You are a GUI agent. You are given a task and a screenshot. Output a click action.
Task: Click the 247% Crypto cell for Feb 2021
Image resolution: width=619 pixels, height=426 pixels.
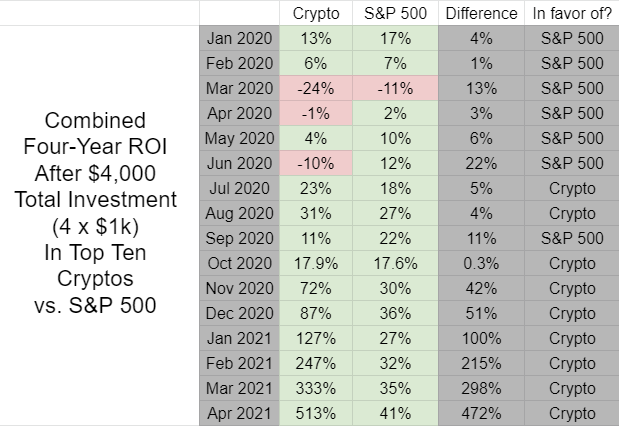[316, 363]
